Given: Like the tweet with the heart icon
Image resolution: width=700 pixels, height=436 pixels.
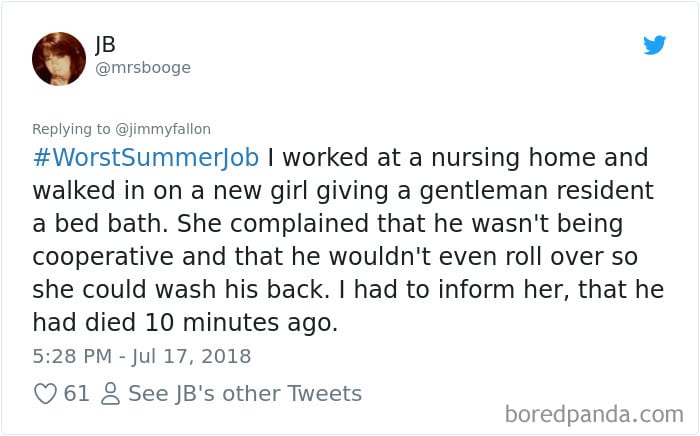Looking at the screenshot, I should (x=45, y=394).
